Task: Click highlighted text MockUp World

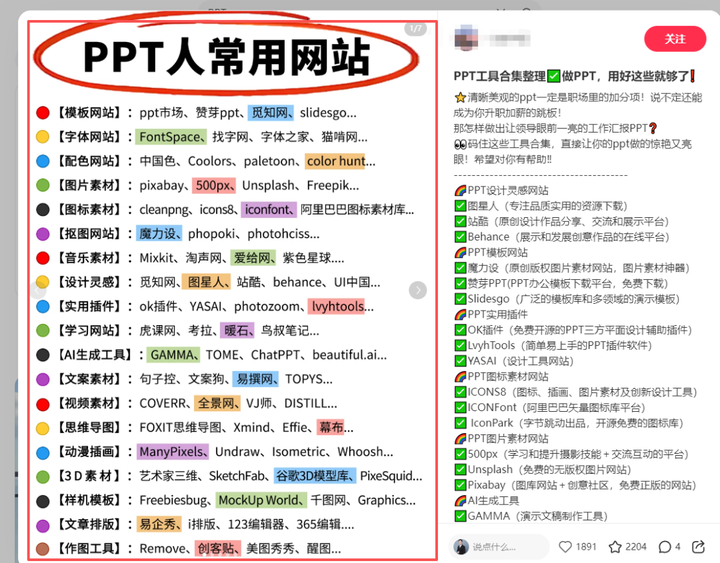Action: [x=261, y=500]
